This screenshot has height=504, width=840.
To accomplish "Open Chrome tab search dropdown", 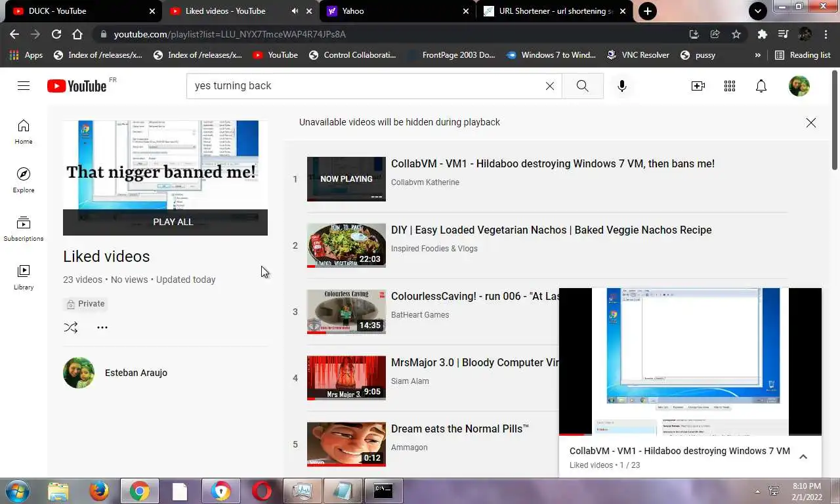I will 758,11.
